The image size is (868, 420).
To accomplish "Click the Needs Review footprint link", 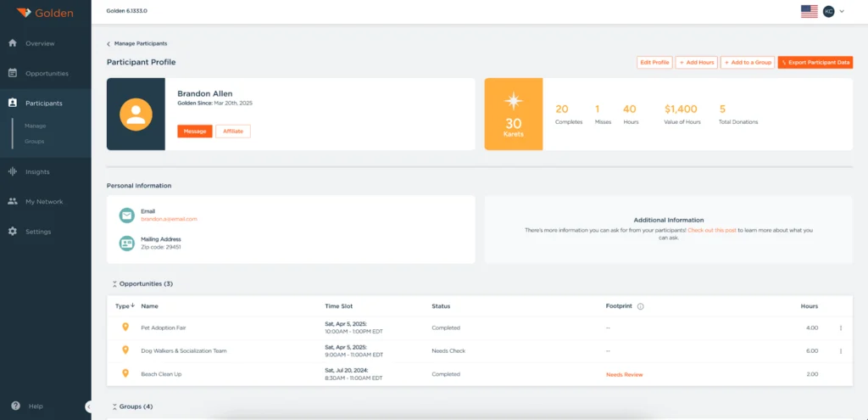I will tap(625, 374).
